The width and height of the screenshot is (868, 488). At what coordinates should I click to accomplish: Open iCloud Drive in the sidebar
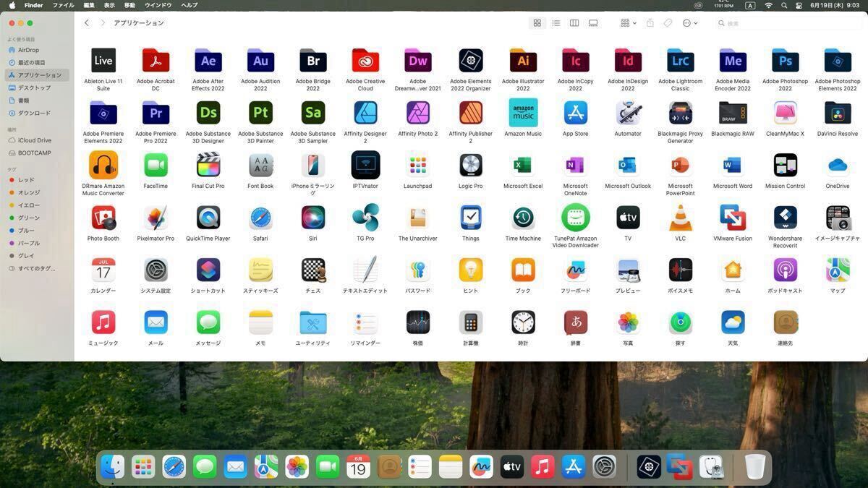click(37, 140)
